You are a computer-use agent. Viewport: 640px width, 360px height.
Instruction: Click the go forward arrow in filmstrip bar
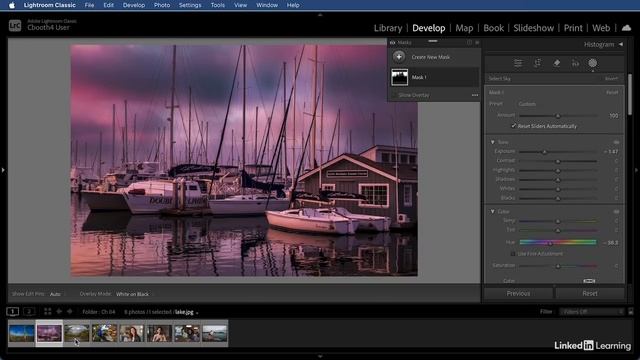(70, 311)
